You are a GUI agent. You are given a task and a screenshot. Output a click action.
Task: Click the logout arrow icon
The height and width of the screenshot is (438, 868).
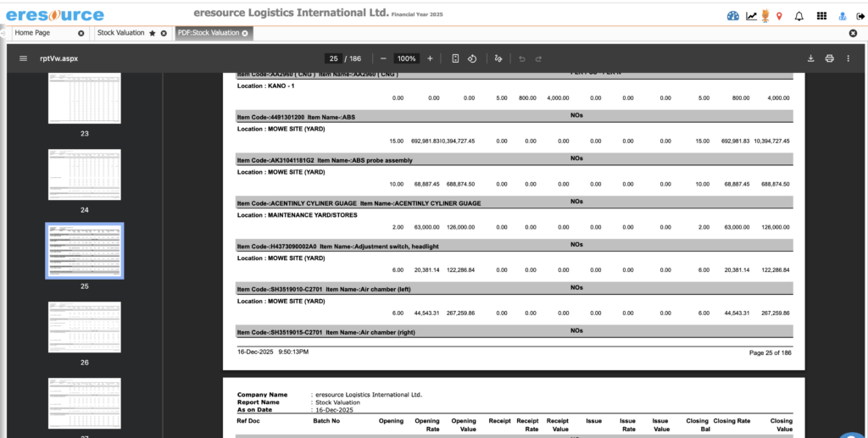pyautogui.click(x=860, y=15)
